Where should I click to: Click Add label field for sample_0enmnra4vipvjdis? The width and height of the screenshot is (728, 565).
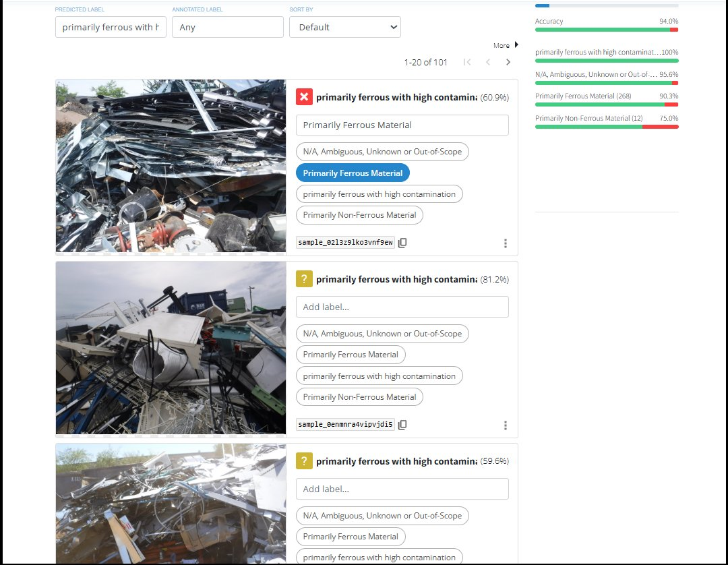point(402,307)
